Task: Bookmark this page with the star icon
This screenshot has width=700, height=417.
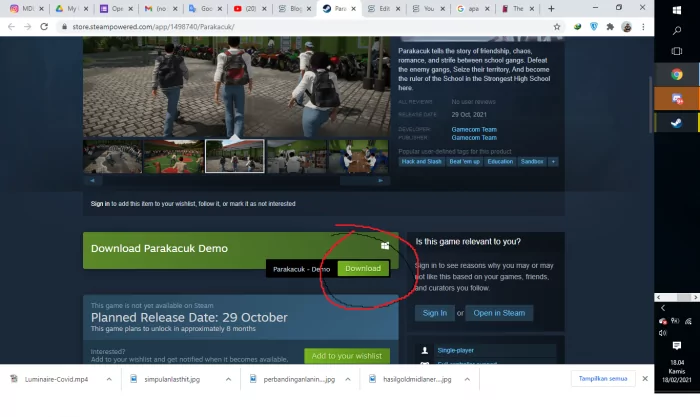Action: [x=557, y=27]
